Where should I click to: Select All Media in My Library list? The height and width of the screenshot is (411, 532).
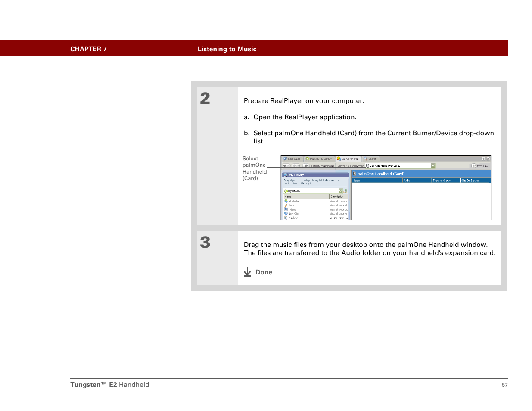(x=292, y=201)
